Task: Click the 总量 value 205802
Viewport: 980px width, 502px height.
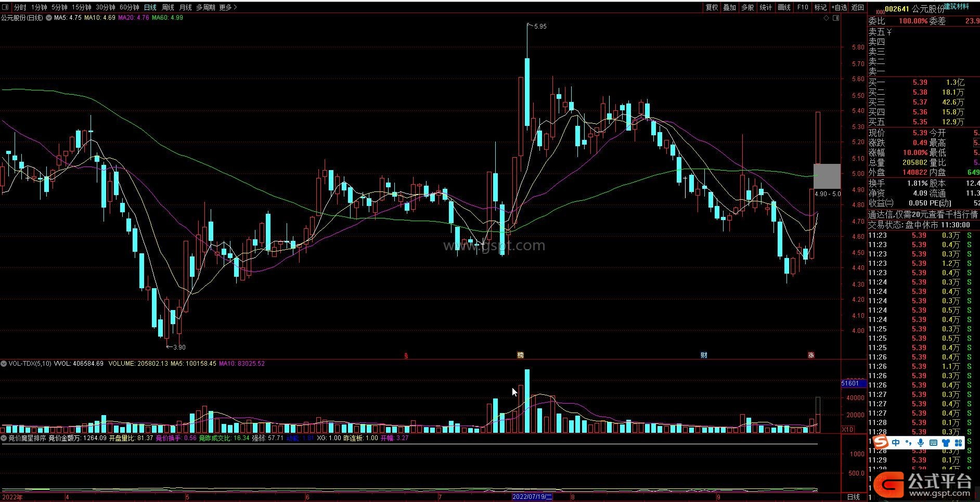Action: pyautogui.click(x=914, y=162)
